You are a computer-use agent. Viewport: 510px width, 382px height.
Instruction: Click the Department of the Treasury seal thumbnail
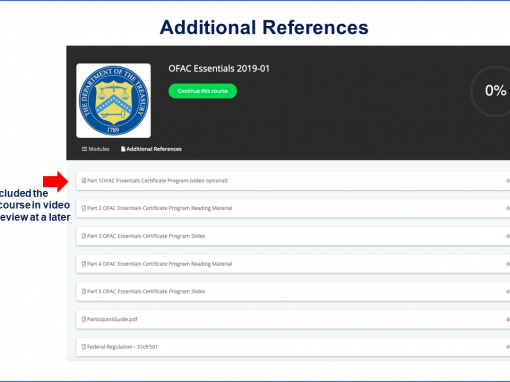click(x=113, y=101)
